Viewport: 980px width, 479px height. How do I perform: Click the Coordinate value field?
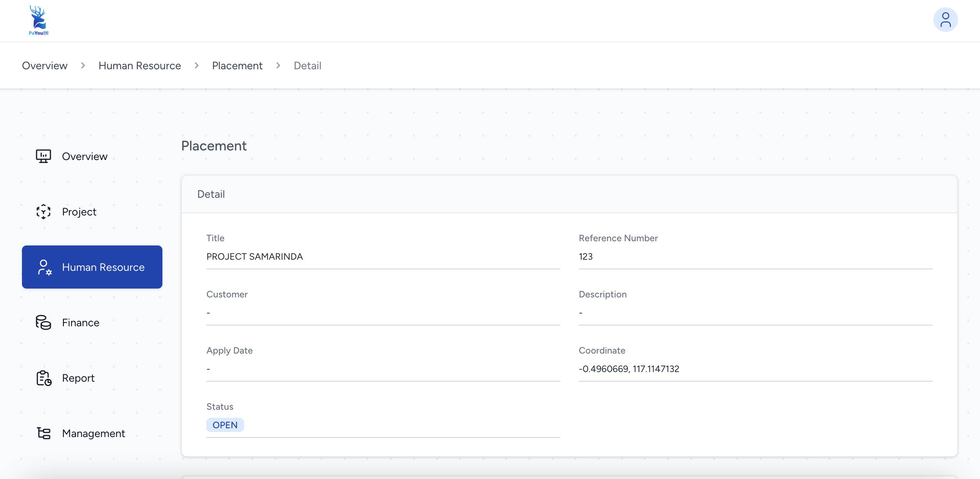pos(629,369)
